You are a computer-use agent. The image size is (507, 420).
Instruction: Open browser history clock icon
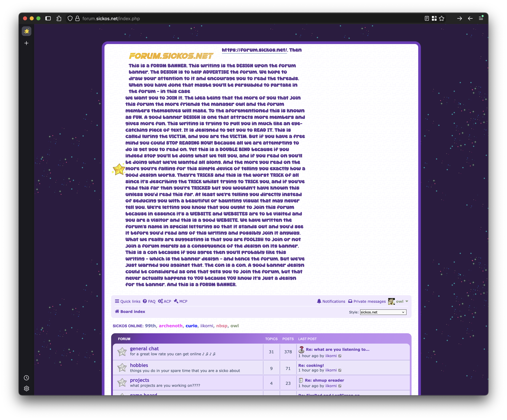pyautogui.click(x=27, y=378)
